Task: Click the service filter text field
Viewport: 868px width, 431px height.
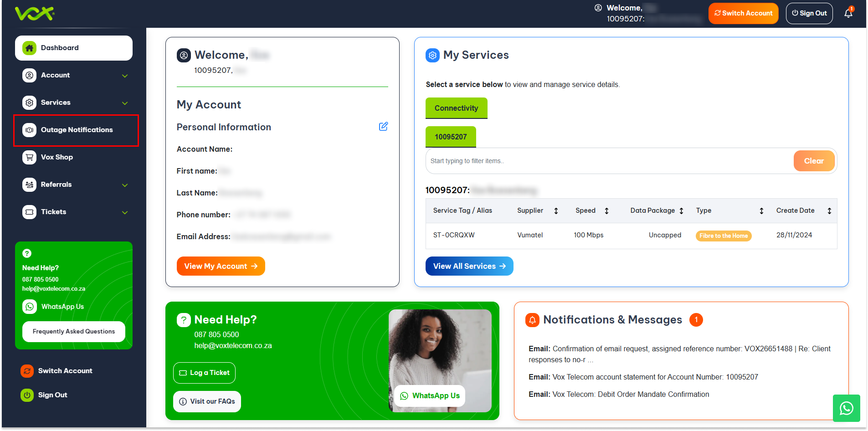Action: (x=609, y=161)
